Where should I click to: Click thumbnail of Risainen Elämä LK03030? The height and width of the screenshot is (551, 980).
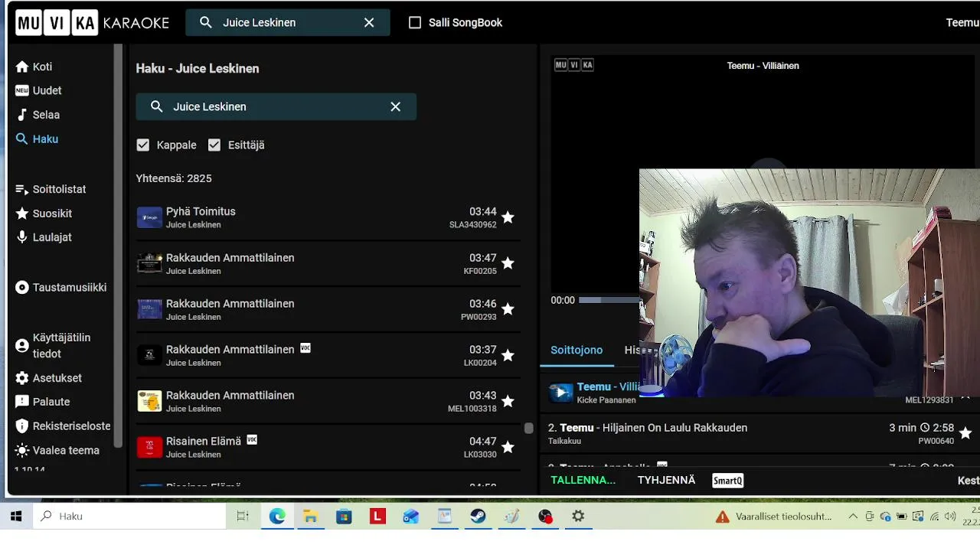[149, 447]
